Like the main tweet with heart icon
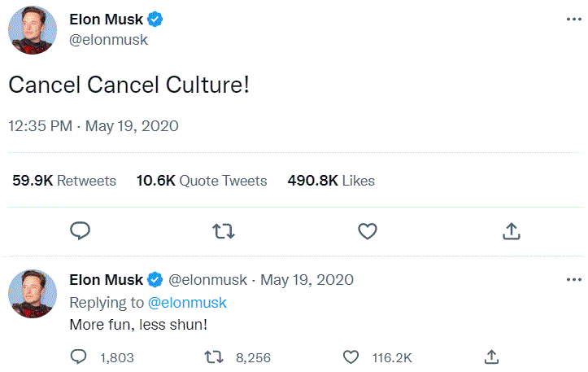 click(x=368, y=231)
